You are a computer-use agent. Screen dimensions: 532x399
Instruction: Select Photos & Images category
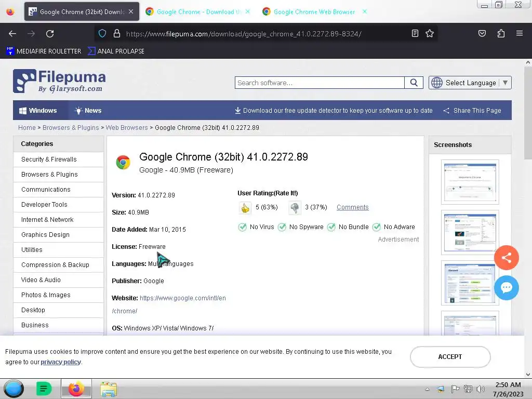pos(58,295)
